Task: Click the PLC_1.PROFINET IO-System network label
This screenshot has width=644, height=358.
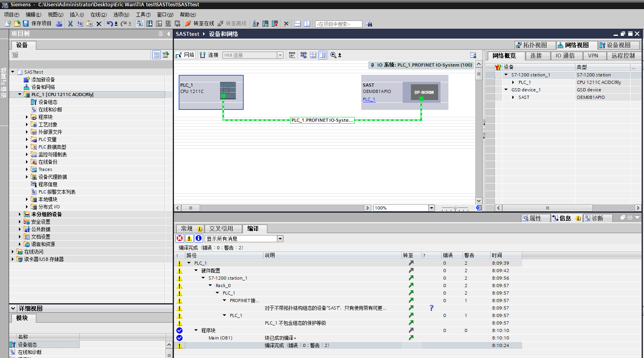Action: pos(322,120)
